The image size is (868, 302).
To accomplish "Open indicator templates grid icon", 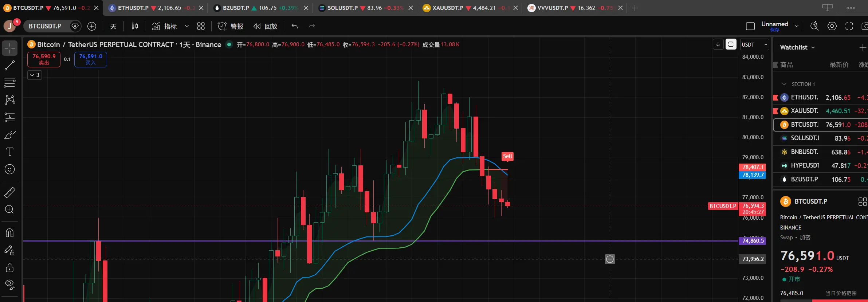I will click(x=201, y=26).
